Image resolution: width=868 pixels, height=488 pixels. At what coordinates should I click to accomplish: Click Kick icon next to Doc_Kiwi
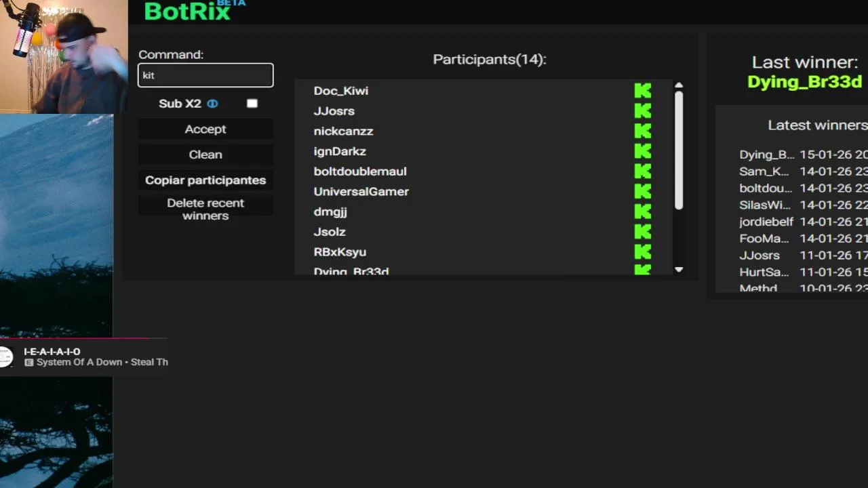(x=643, y=91)
